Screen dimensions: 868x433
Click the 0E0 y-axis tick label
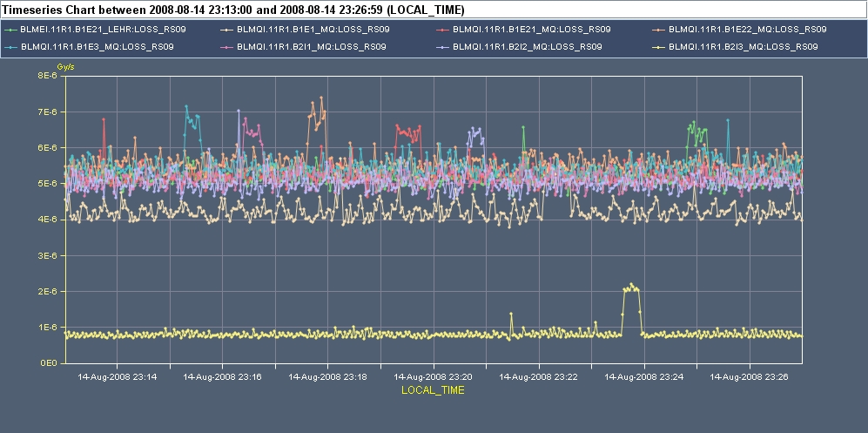tap(50, 363)
